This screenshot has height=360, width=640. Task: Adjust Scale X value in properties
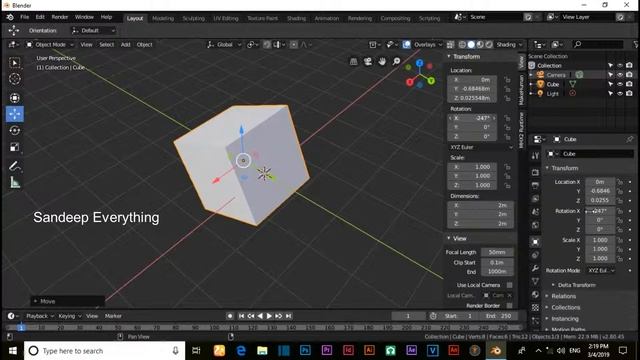click(x=600, y=240)
